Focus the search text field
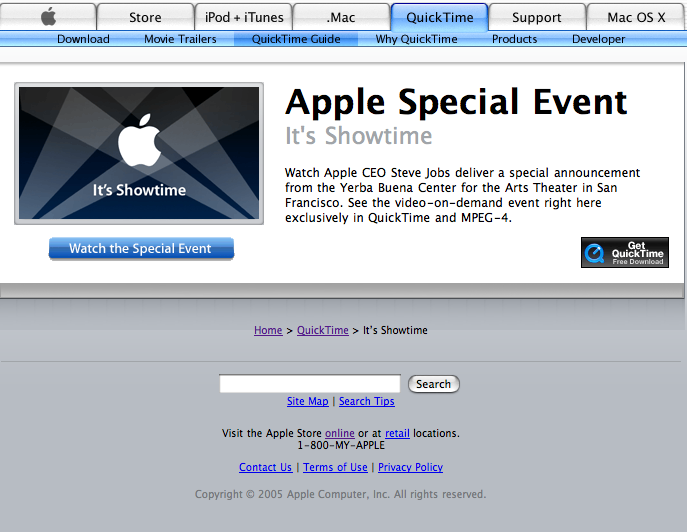The image size is (687, 532). click(309, 384)
